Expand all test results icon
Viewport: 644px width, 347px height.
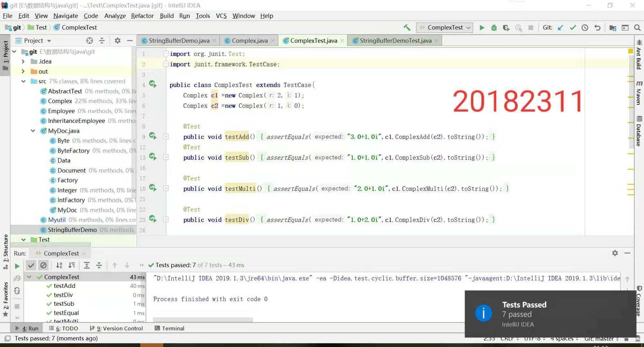[86, 265]
